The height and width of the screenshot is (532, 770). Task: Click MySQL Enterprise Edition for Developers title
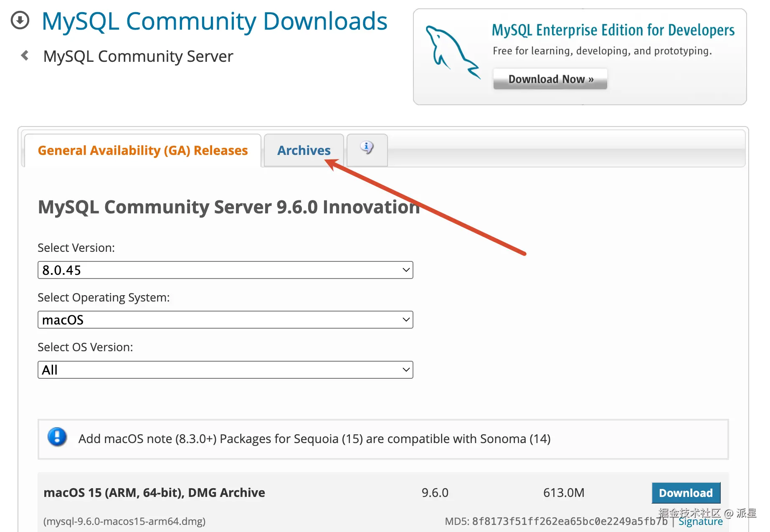point(613,30)
